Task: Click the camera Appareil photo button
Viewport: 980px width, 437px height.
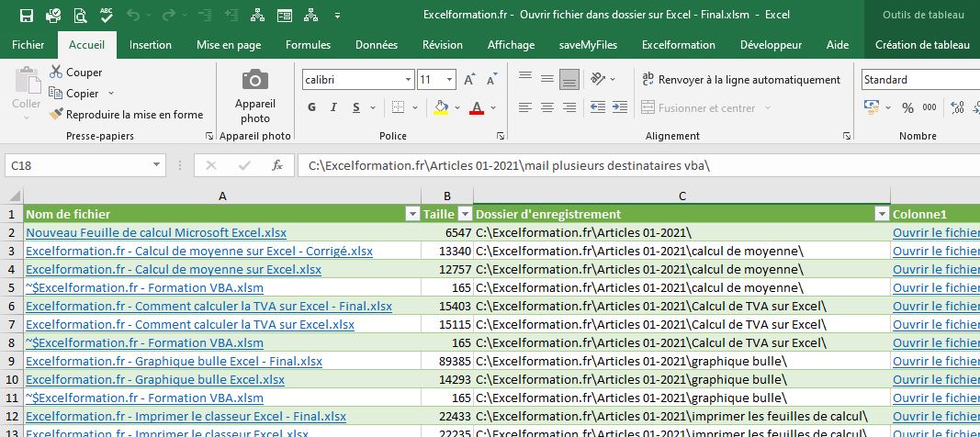Action: point(255,96)
